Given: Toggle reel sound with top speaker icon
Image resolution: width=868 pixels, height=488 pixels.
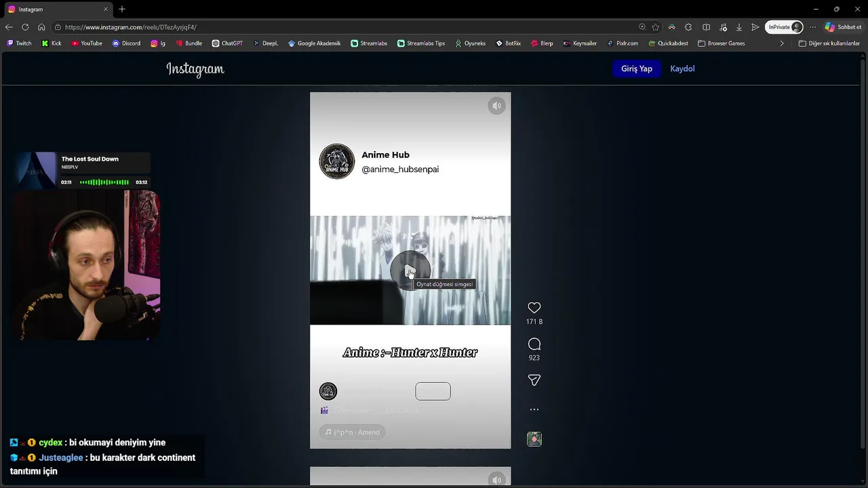Looking at the screenshot, I should click(x=497, y=106).
